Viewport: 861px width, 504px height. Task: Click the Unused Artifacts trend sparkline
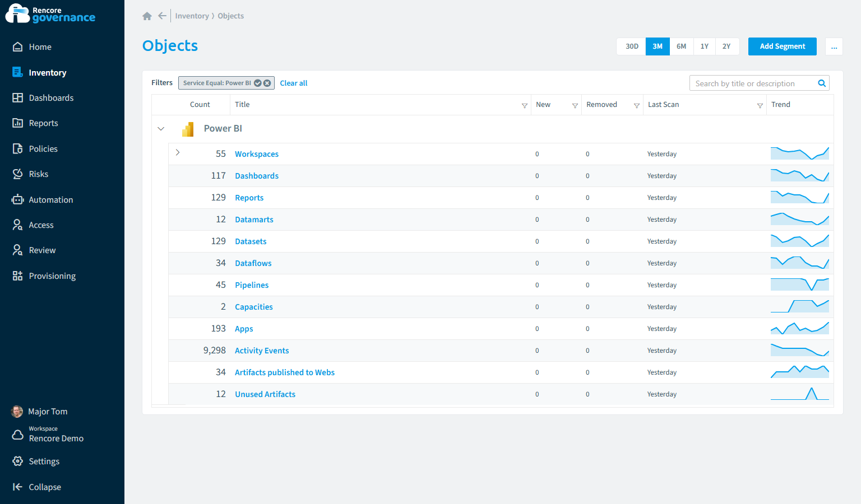click(800, 394)
